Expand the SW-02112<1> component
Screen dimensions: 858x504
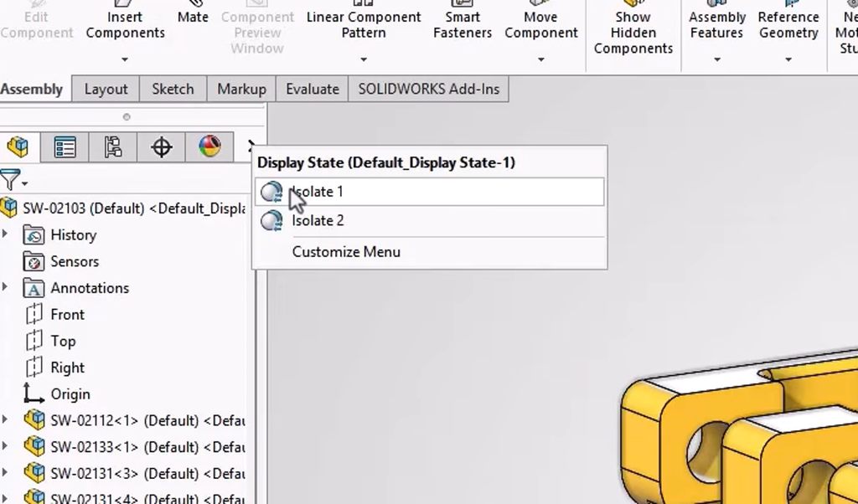point(5,419)
